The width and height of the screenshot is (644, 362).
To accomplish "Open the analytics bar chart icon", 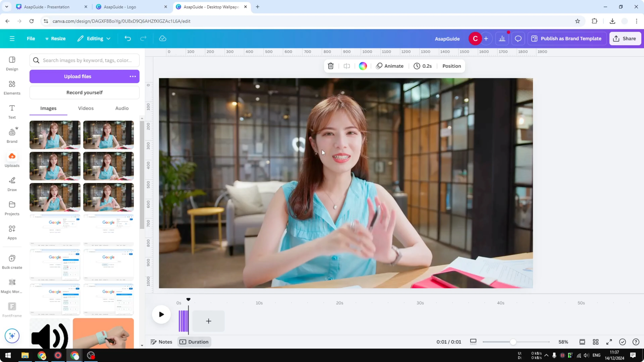I will (502, 39).
